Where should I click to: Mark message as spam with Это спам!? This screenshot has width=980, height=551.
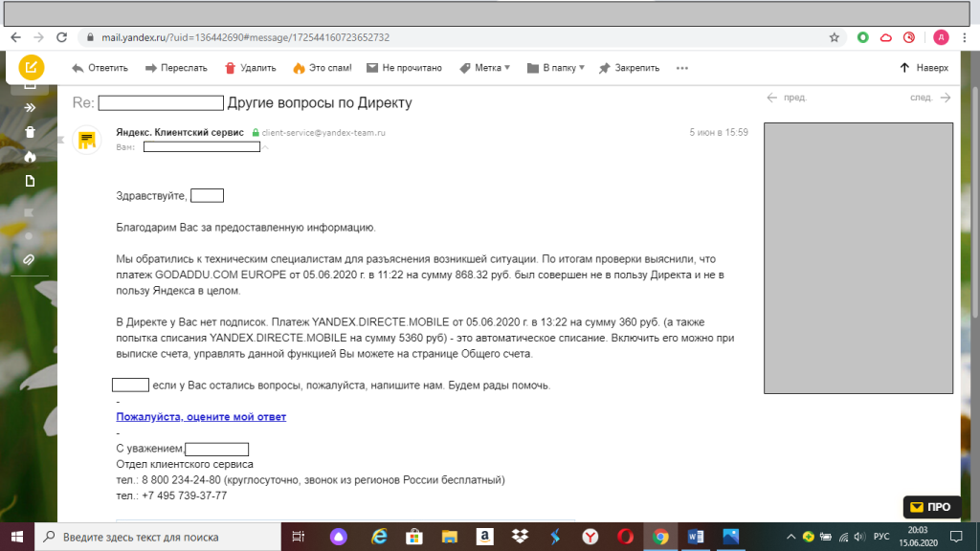click(322, 68)
